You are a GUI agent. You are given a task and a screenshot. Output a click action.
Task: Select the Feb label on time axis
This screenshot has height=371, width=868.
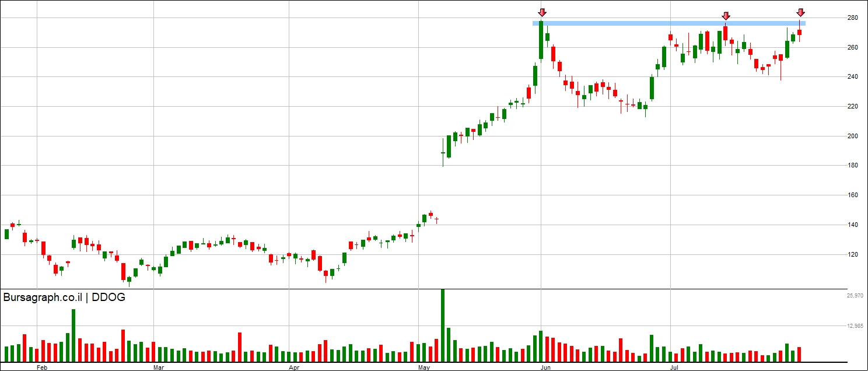click(41, 367)
